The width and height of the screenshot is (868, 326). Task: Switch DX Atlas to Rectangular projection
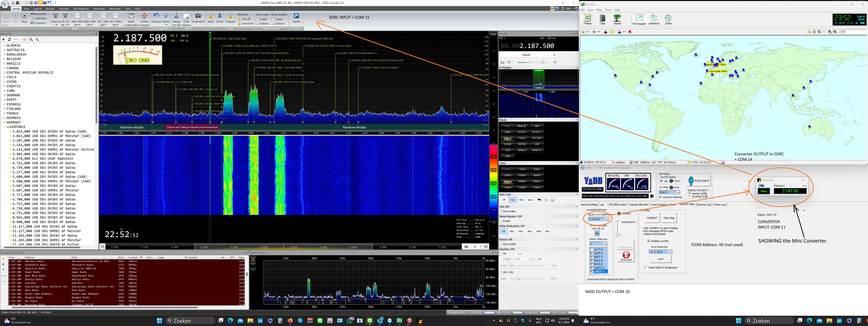[x=639, y=20]
